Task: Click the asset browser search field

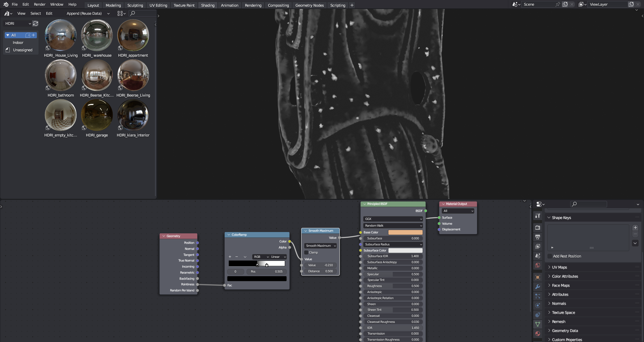Action: (143, 13)
